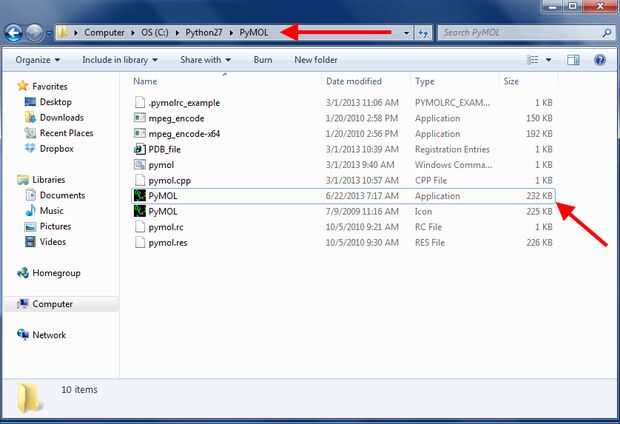Select the mpeg_encode application icon
Viewport: 620px width, 424px height.
[140, 118]
